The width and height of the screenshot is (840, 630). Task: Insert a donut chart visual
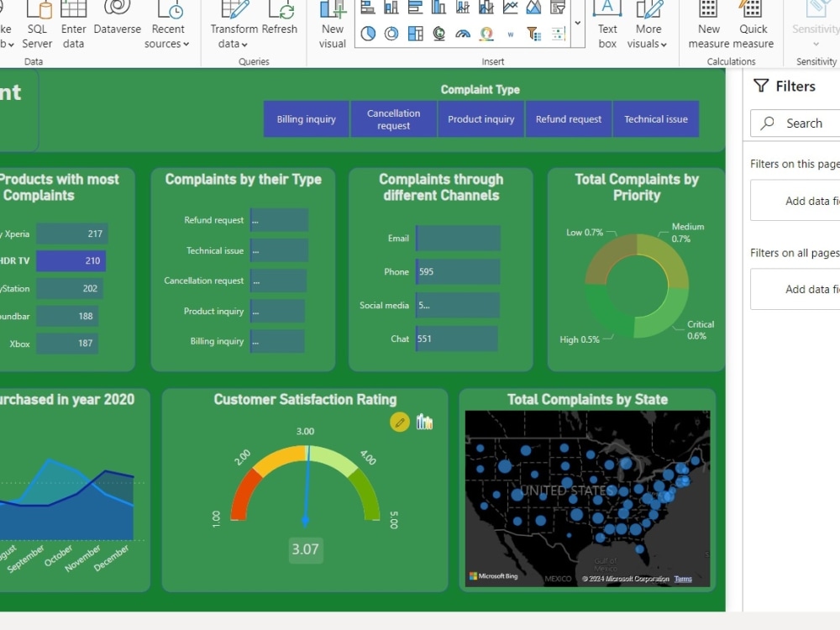pyautogui.click(x=391, y=34)
